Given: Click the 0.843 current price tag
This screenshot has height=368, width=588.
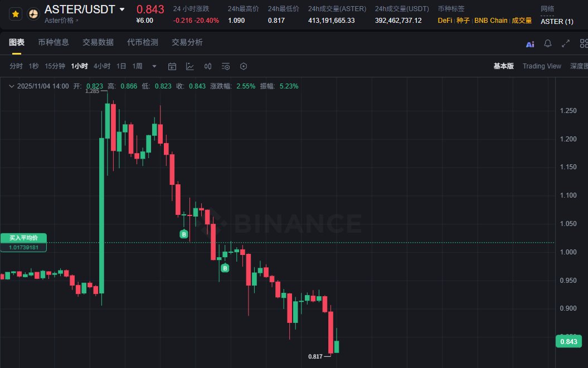Looking at the screenshot, I should pyautogui.click(x=568, y=341).
